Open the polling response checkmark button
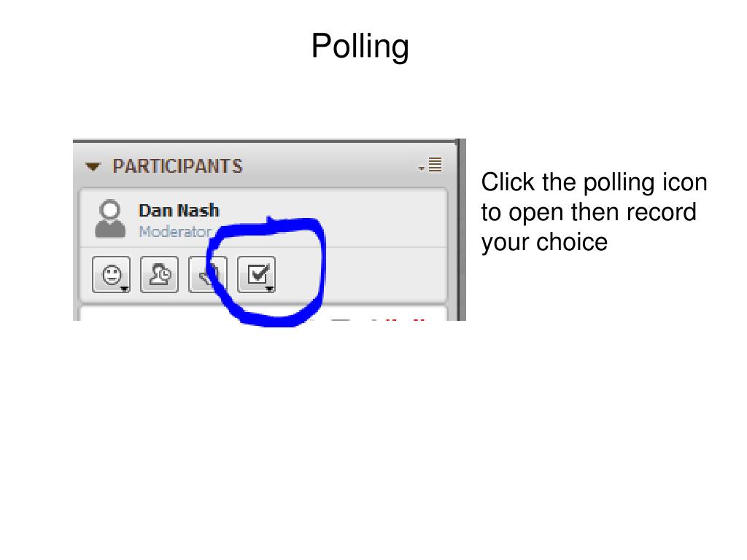Image resolution: width=747 pixels, height=560 pixels. (256, 274)
